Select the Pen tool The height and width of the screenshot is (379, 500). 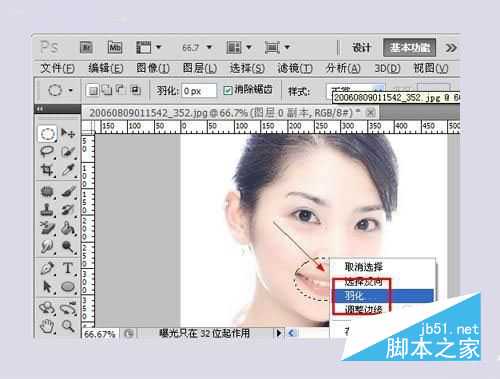pyautogui.click(x=47, y=268)
